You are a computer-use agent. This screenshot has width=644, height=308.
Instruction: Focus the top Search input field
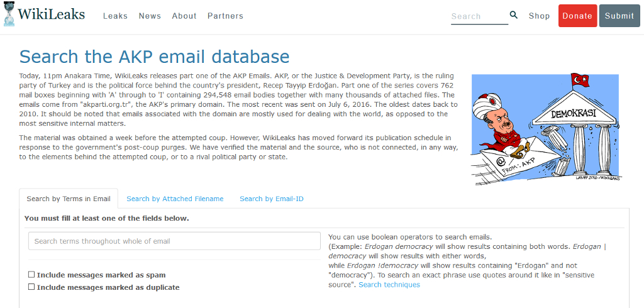pyautogui.click(x=479, y=16)
